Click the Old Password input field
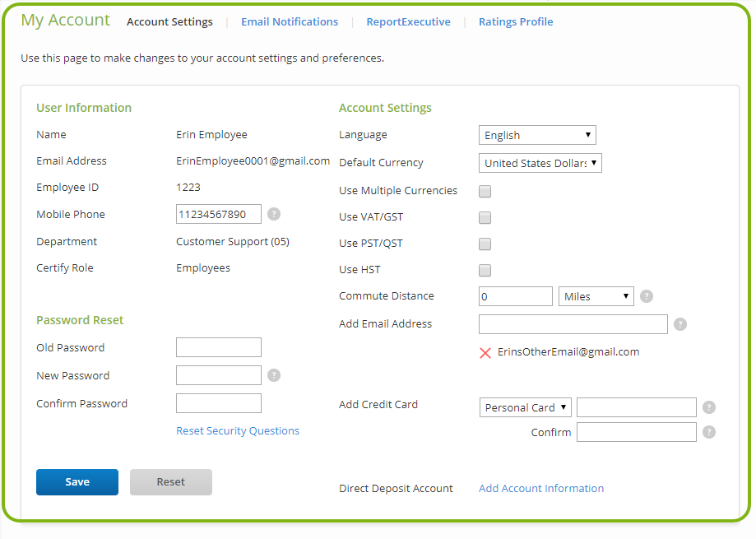Viewport: 756px width, 539px height. click(x=218, y=347)
